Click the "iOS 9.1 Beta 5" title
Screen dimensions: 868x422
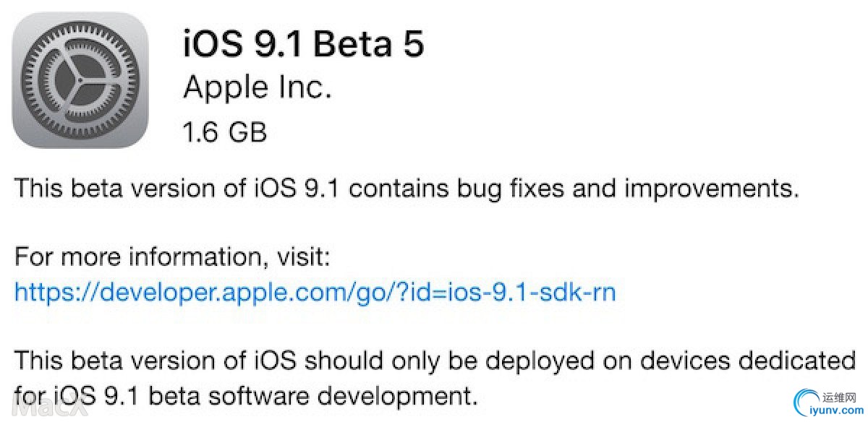point(303,43)
